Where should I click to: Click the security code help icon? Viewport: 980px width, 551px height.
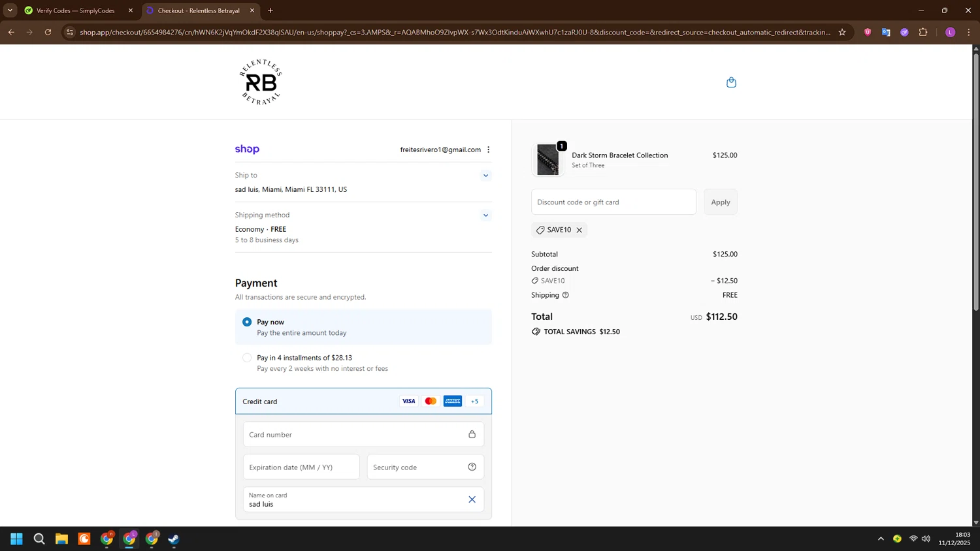[x=472, y=467]
